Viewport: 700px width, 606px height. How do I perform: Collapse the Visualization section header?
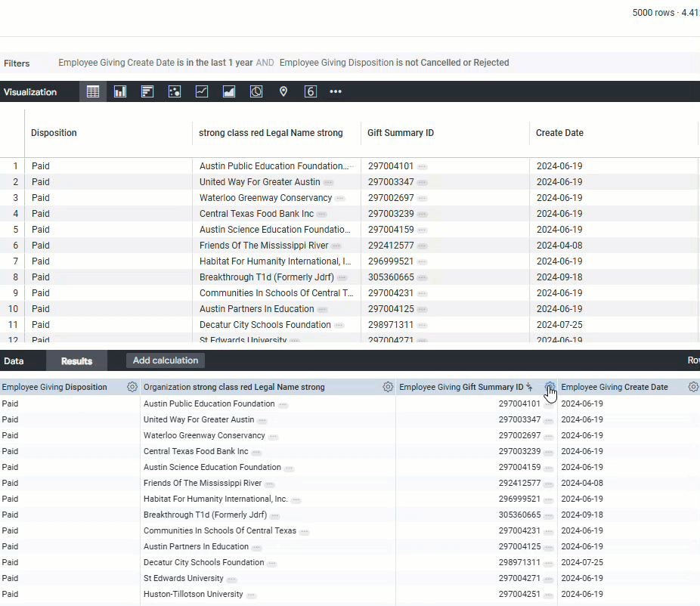(x=30, y=92)
